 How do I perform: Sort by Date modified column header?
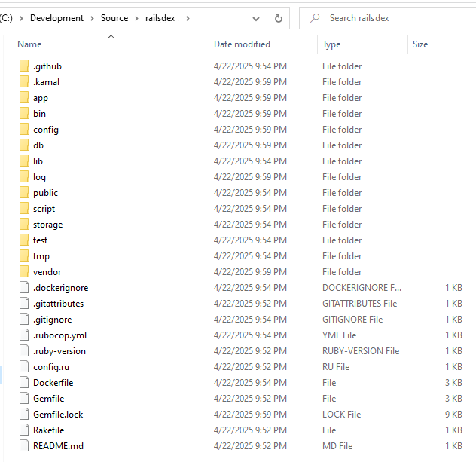click(242, 44)
